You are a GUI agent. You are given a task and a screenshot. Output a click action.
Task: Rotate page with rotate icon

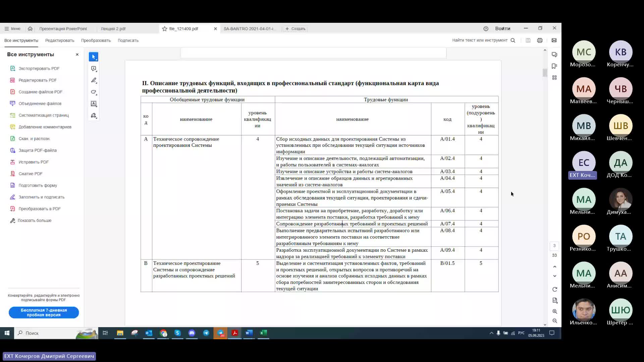pos(555,289)
